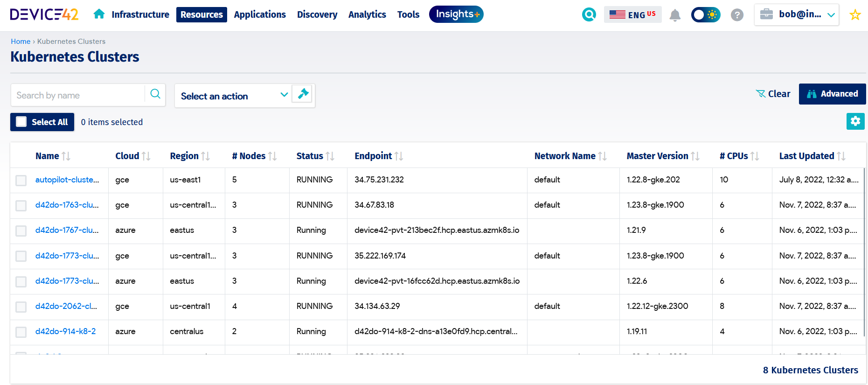Viewport: 868px width, 385px height.
Task: Click the favorites star icon
Action: (855, 15)
